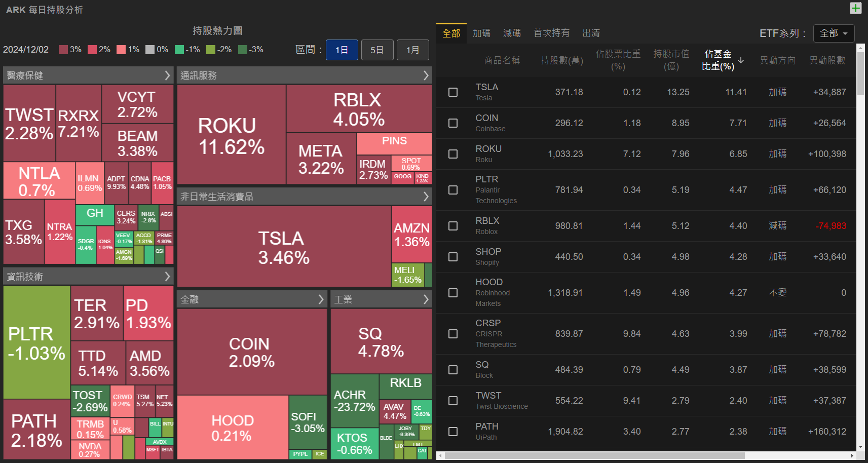Tick the RBLX row checkbox
The width and height of the screenshot is (868, 463).
(453, 226)
